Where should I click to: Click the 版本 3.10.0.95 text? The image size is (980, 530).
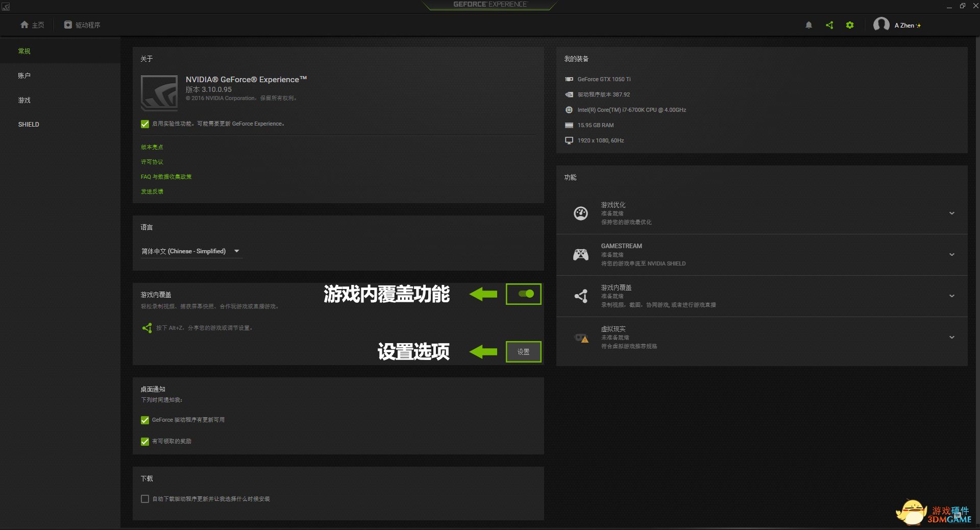tap(209, 89)
